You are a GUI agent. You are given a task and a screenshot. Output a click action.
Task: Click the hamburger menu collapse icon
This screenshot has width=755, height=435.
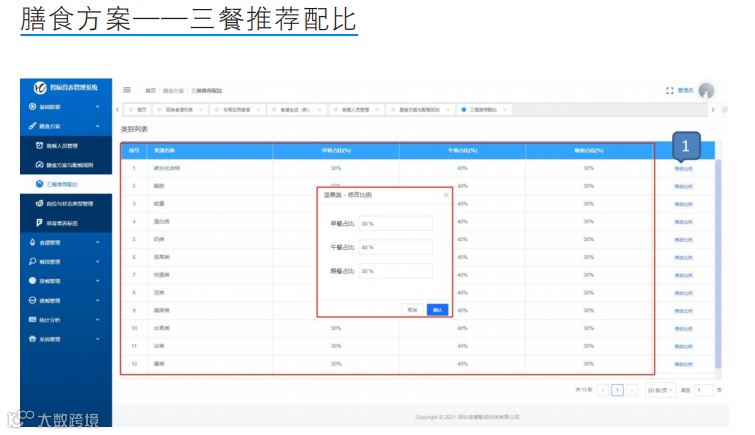(127, 90)
